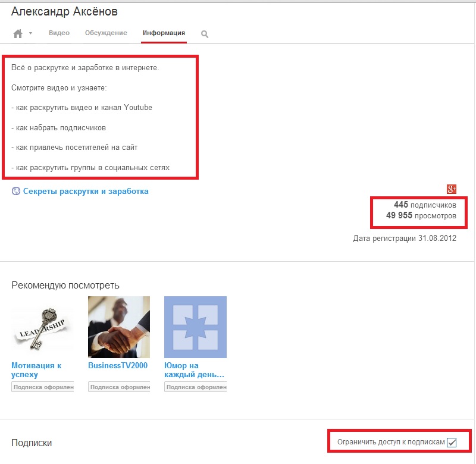Click the text 445 подписчиков
The image size is (476, 464).
(425, 205)
